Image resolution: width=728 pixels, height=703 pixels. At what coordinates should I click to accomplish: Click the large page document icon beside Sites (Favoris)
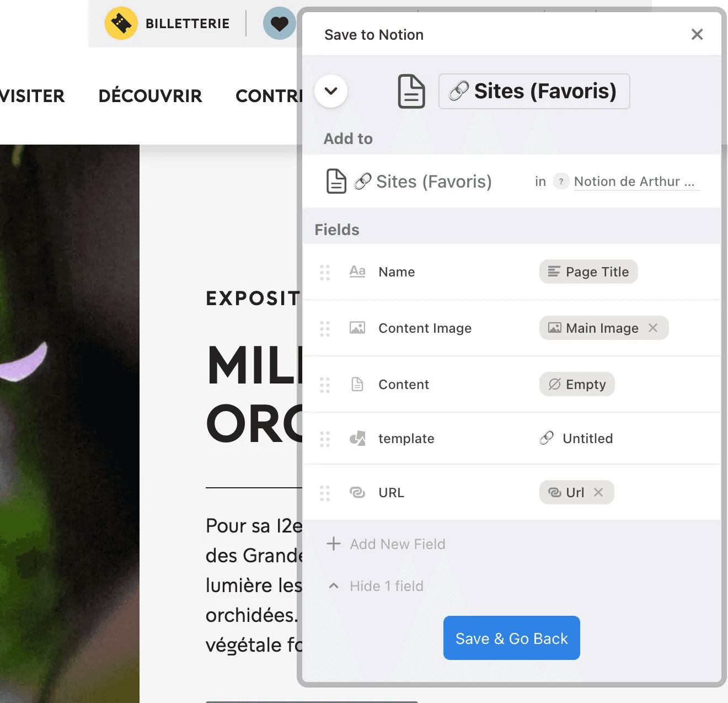pos(411,91)
